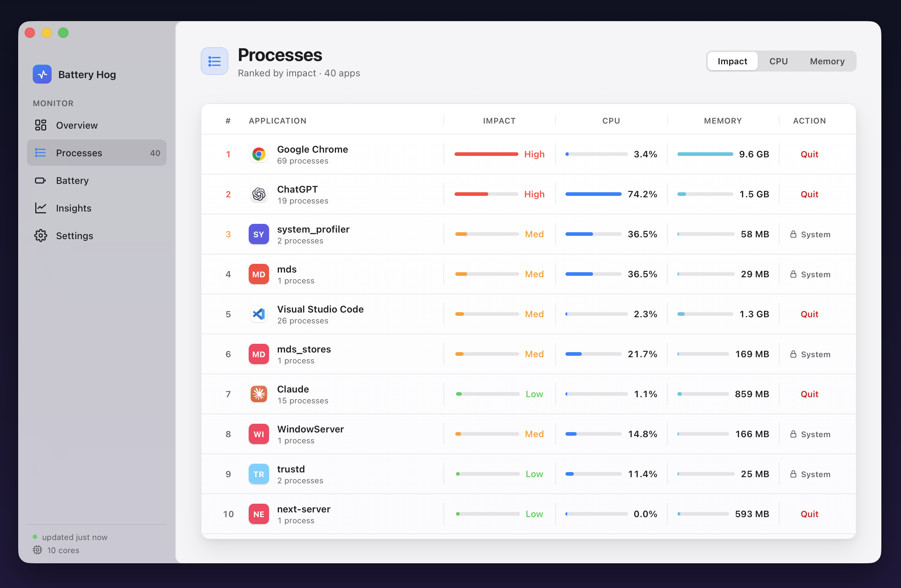Click the System lock label for mds

810,274
